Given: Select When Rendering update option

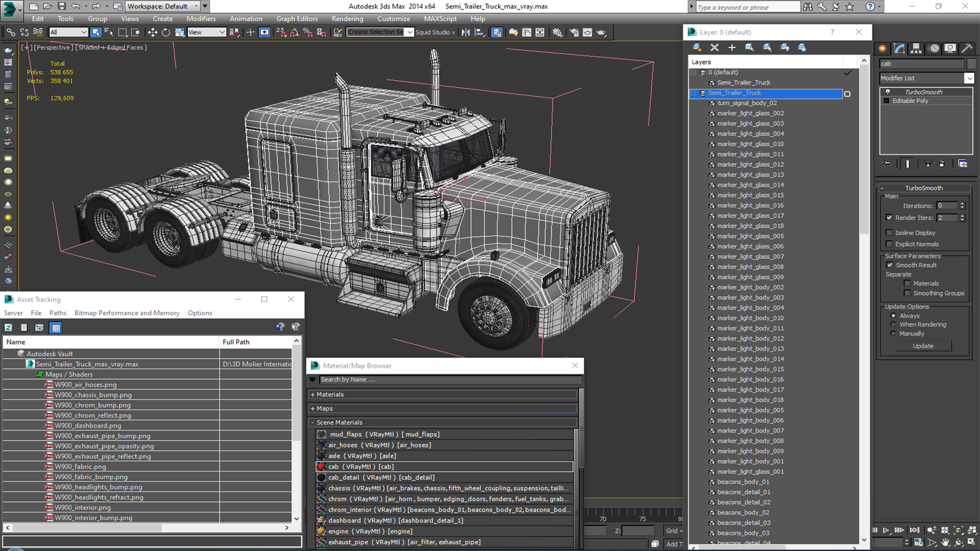Looking at the screenshot, I should click(x=893, y=324).
